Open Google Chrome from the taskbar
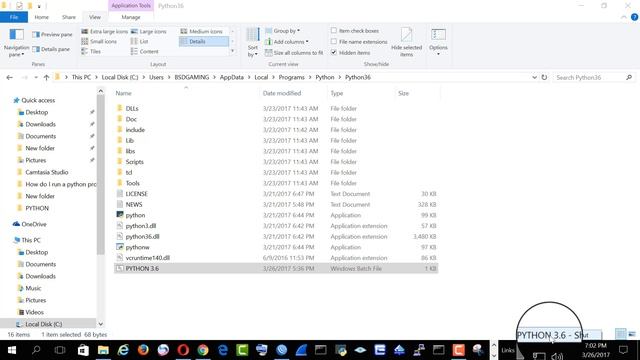Screen dimensions: 640x360 [x=203, y=350]
